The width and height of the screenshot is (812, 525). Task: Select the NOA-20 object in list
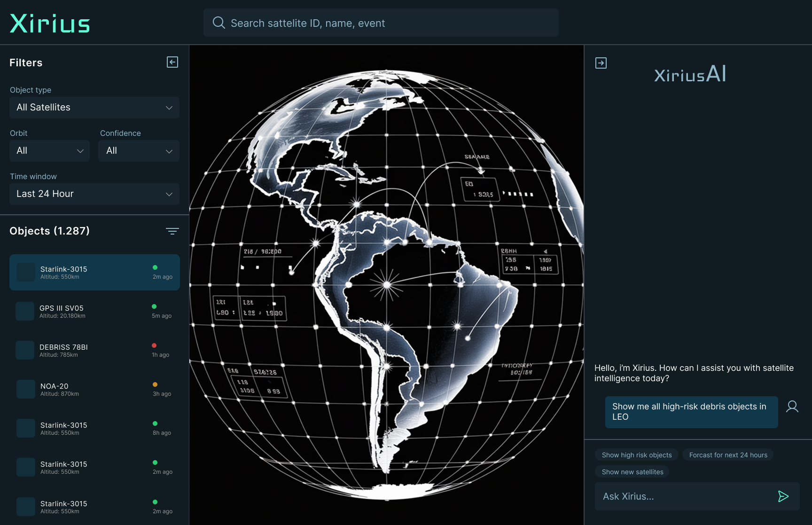(x=94, y=389)
